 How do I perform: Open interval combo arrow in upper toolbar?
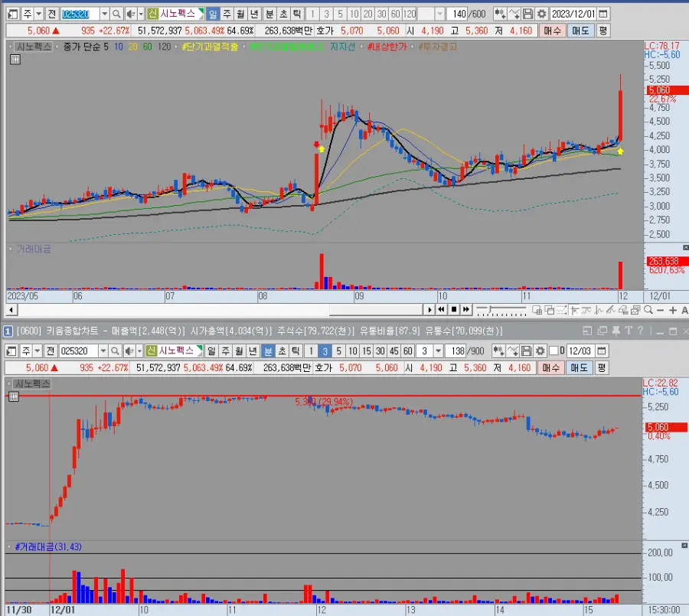click(439, 14)
